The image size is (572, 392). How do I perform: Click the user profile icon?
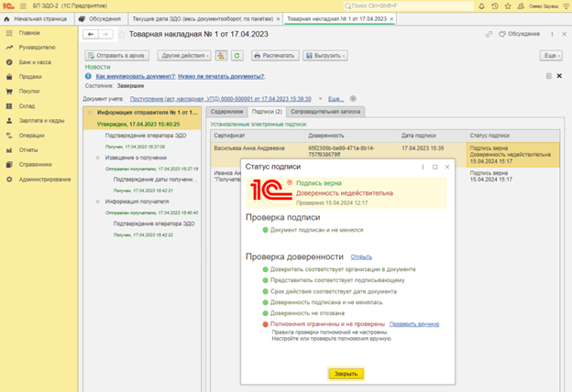pos(521,5)
